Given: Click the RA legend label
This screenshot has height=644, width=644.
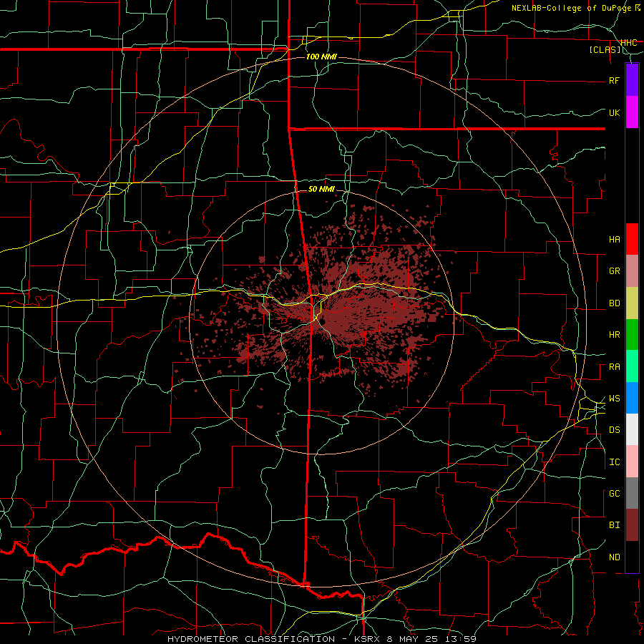Looking at the screenshot, I should click(614, 367).
